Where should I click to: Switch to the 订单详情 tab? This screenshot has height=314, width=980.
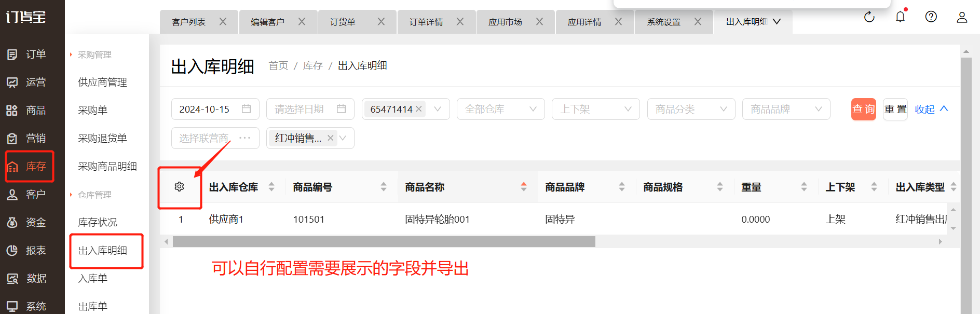(426, 22)
